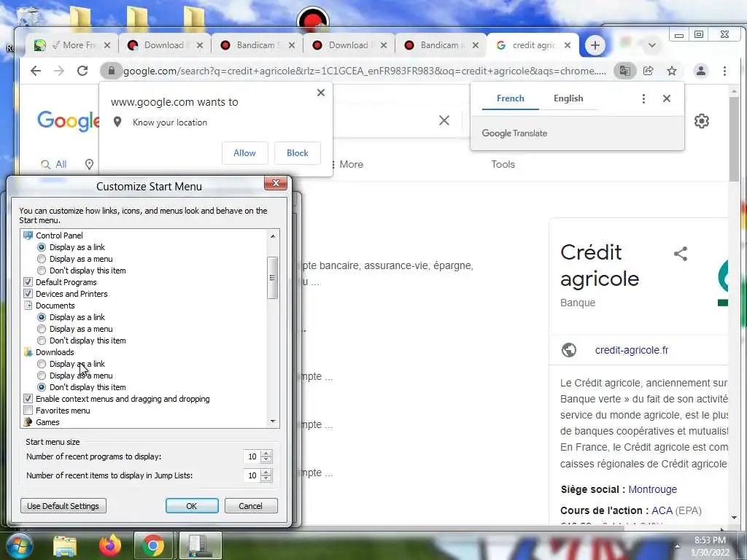Open Translate options three-dot menu

point(643,98)
